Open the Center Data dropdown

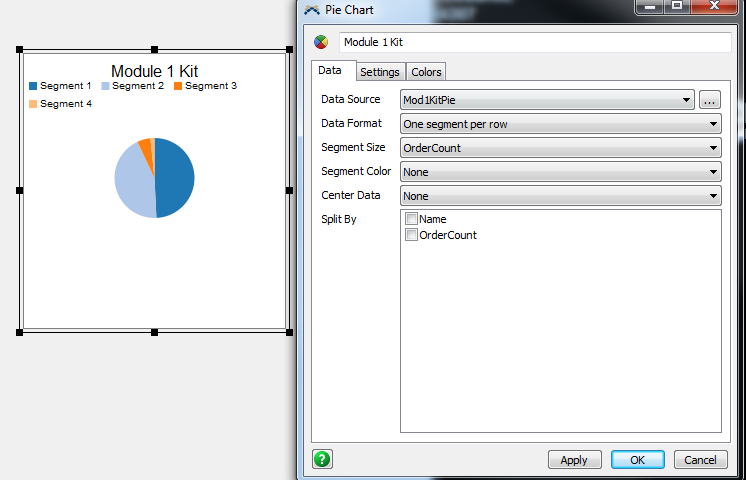(x=560, y=196)
